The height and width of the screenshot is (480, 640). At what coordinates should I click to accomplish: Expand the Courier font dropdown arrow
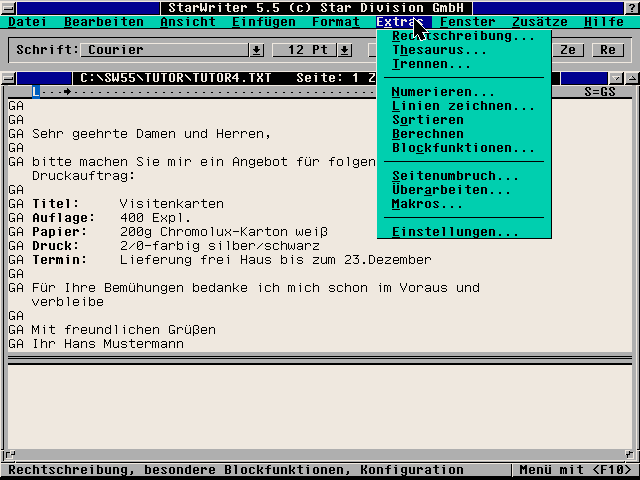(257, 50)
